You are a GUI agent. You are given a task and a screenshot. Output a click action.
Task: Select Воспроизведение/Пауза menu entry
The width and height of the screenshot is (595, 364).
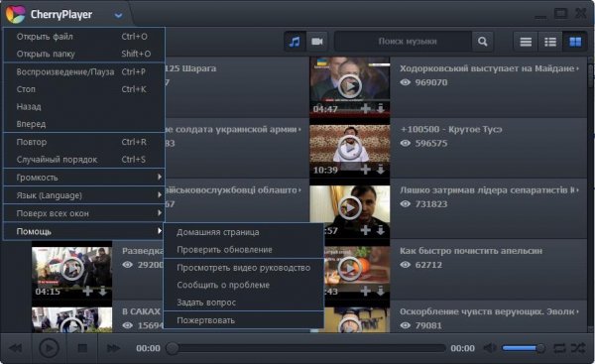[x=84, y=71]
